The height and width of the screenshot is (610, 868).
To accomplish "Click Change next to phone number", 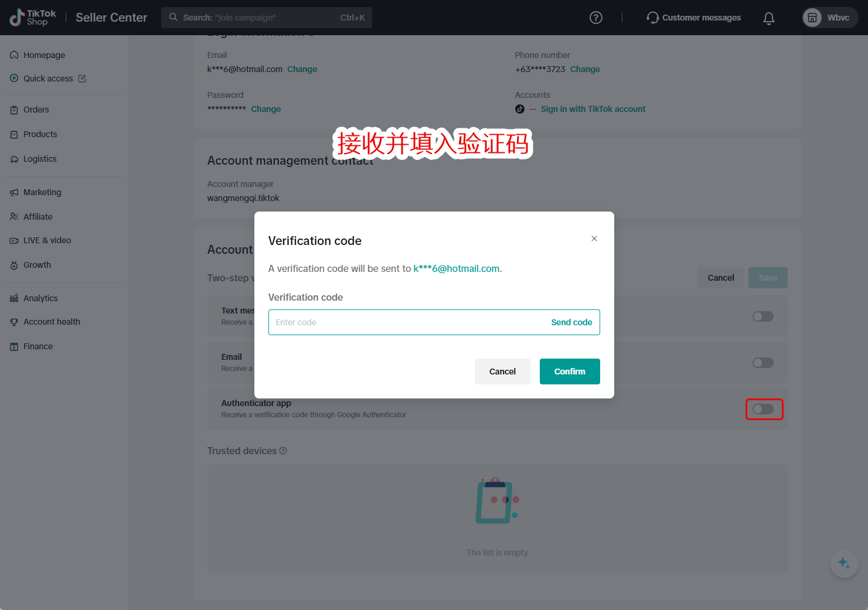I will pos(585,69).
